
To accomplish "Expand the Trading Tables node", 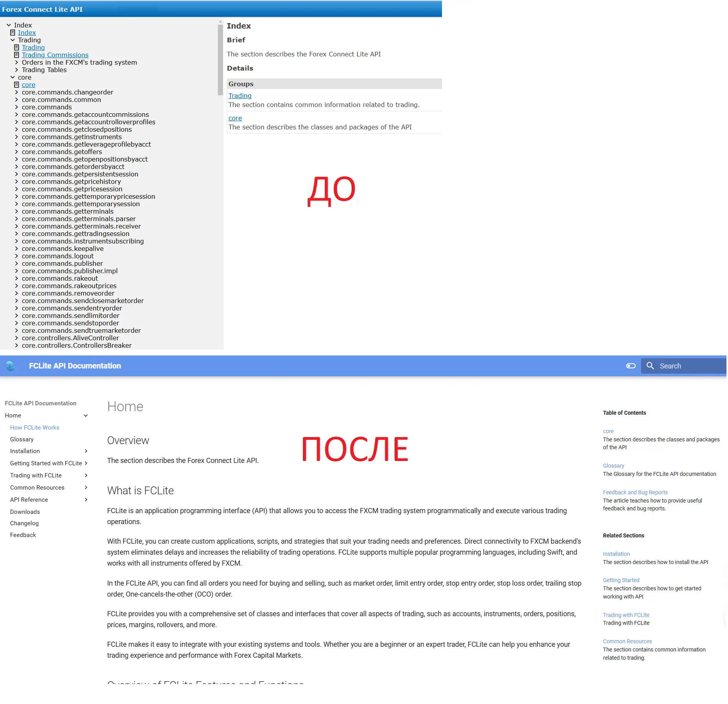I will tap(16, 70).
